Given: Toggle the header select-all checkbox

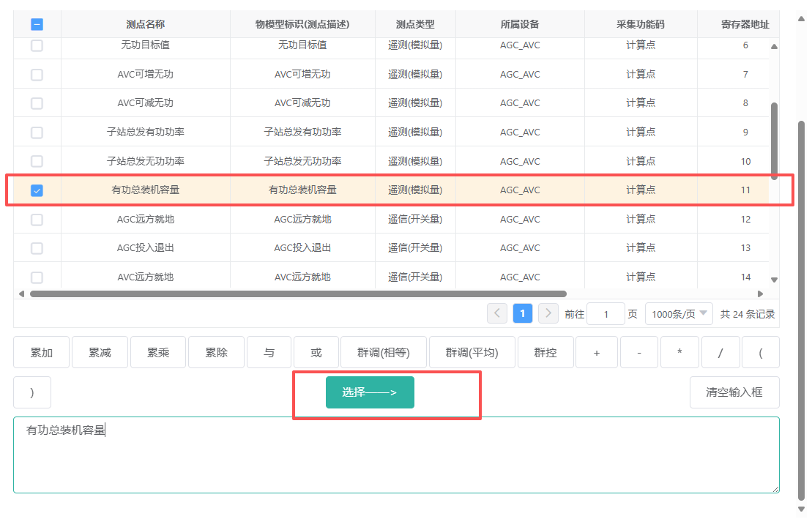Looking at the screenshot, I should [37, 24].
